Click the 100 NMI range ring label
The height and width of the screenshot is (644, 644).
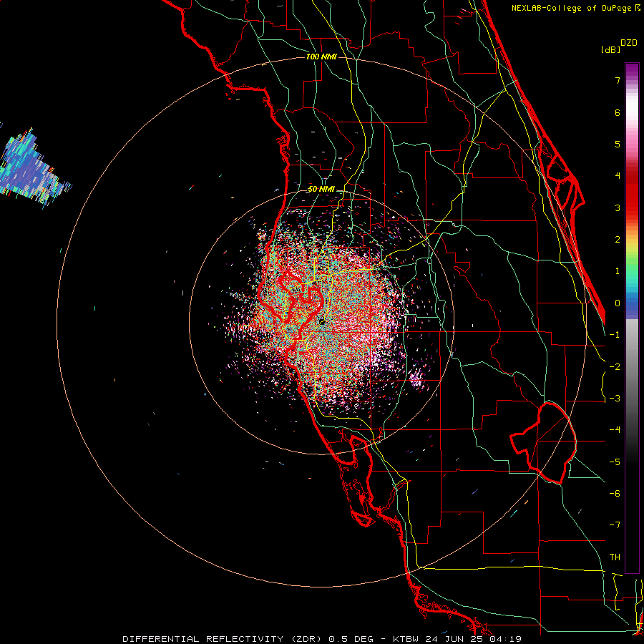pos(321,57)
